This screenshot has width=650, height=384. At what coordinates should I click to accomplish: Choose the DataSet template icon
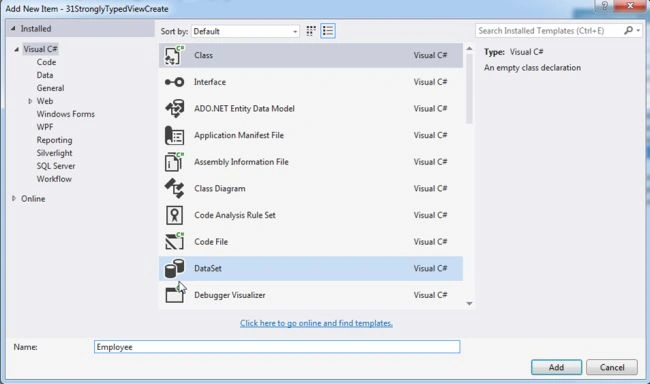pos(174,268)
